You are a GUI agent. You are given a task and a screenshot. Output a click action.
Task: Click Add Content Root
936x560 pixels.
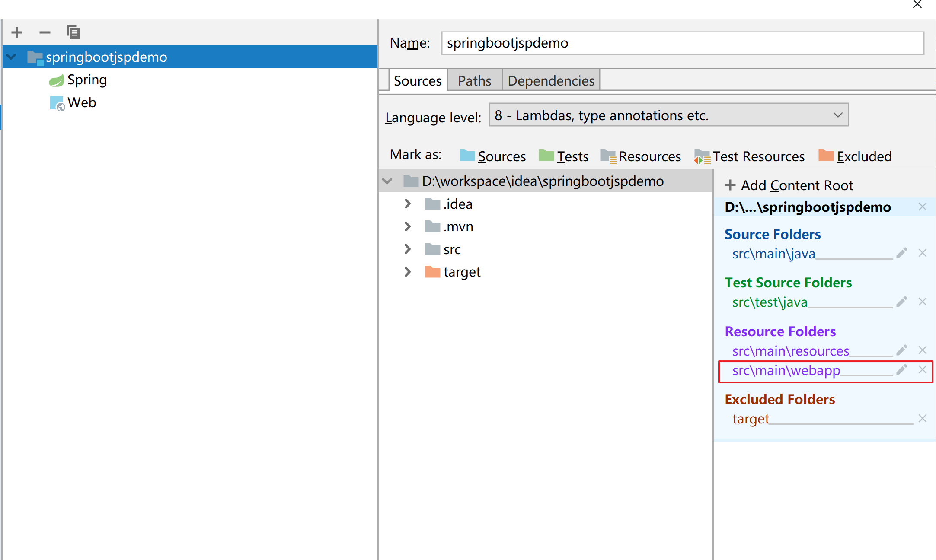(789, 185)
